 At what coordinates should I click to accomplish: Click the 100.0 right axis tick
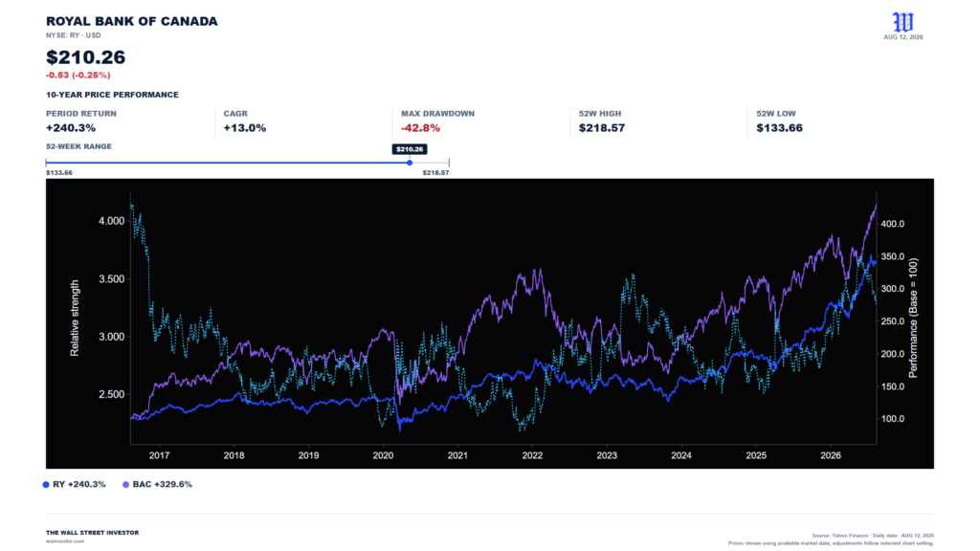coord(893,419)
